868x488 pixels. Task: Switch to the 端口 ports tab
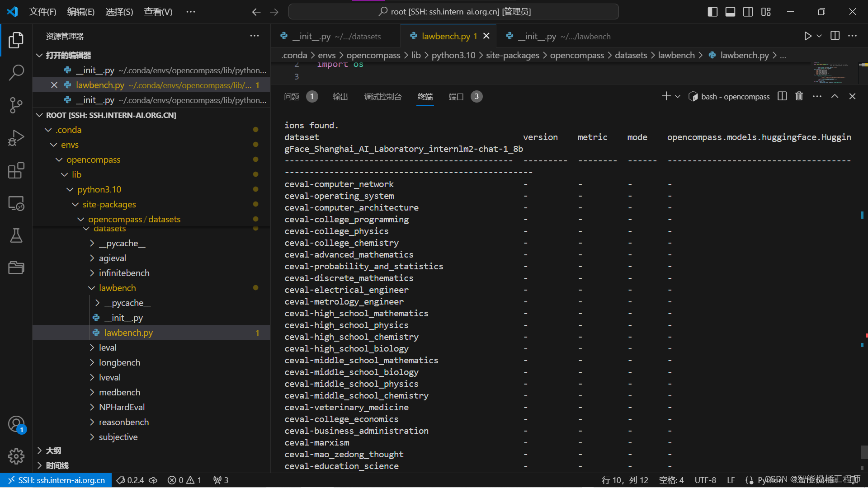tap(456, 96)
